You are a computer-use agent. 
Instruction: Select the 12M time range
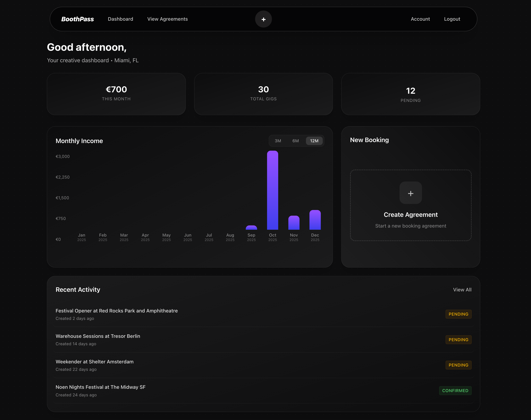coord(314,141)
